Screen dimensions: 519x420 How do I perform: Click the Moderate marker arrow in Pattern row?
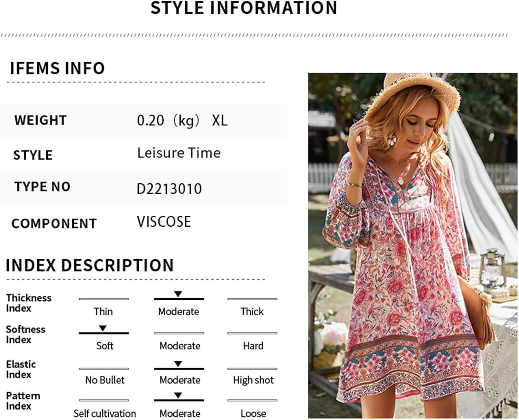178,395
